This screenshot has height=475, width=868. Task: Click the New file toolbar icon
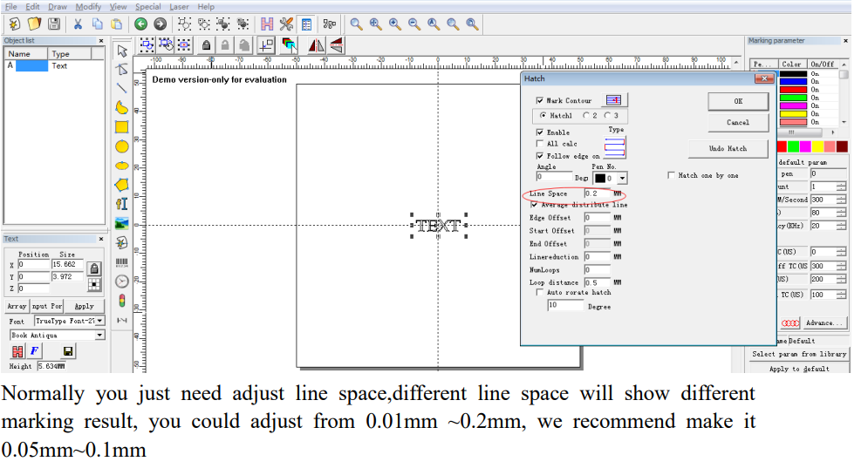tap(15, 24)
